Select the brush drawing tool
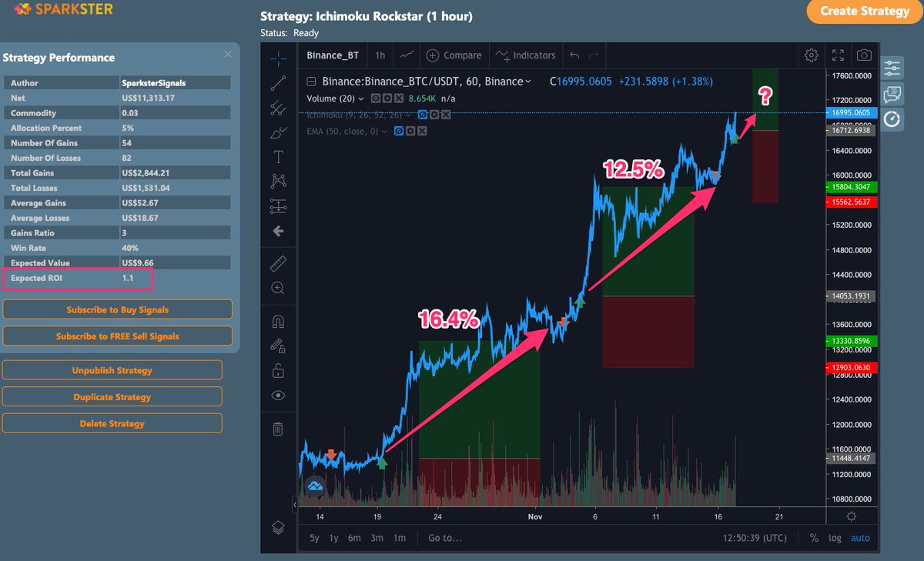Viewport: 924px width, 561px height. (x=279, y=132)
